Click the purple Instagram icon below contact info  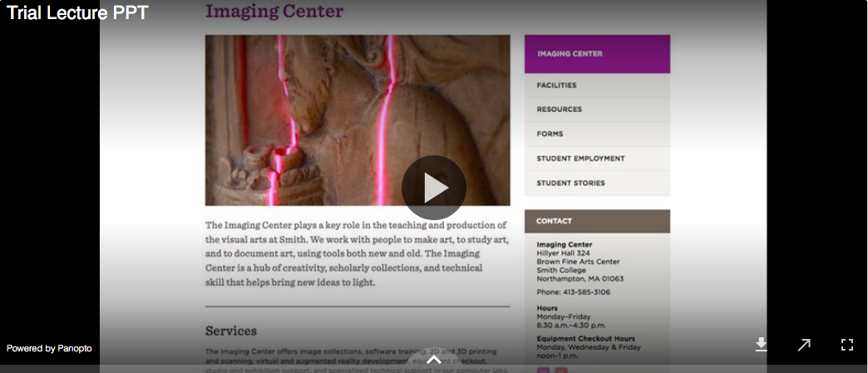(x=543, y=371)
